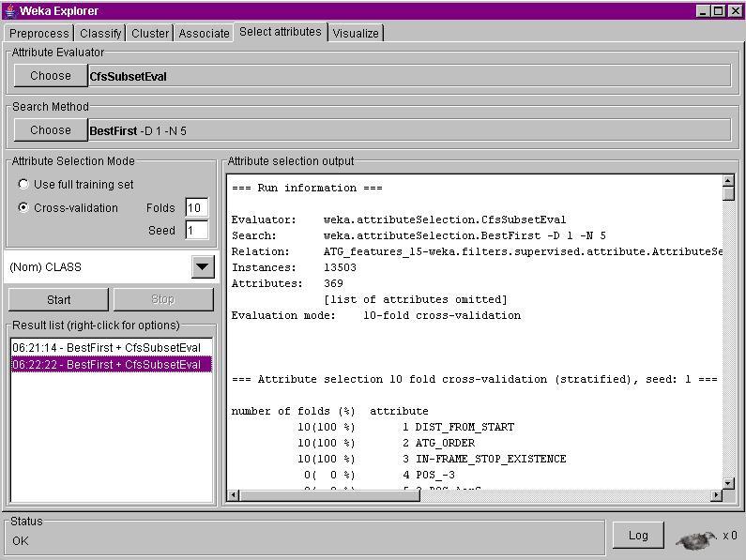Click the CfsSubsetEval evaluator settings field
The height and width of the screenshot is (560, 746).
point(409,76)
